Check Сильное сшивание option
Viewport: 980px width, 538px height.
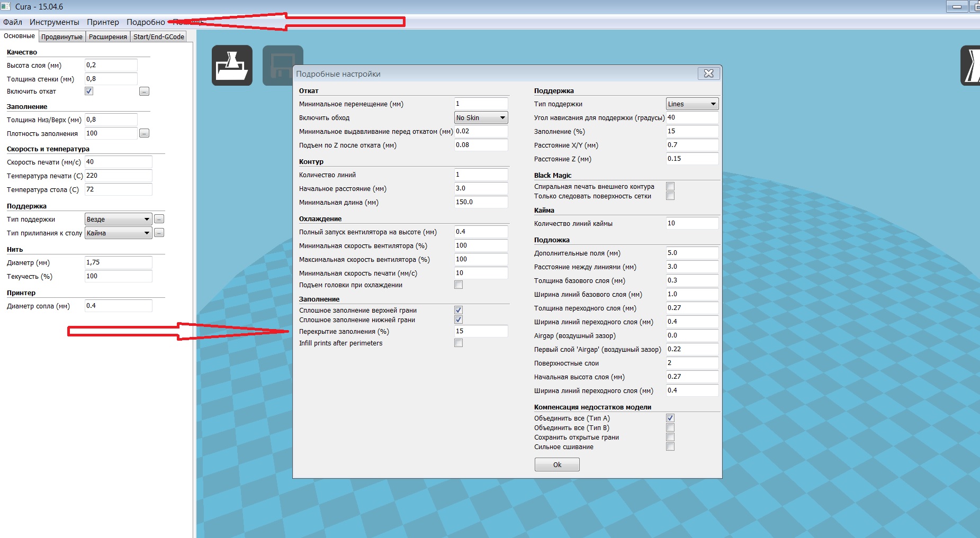tap(670, 446)
